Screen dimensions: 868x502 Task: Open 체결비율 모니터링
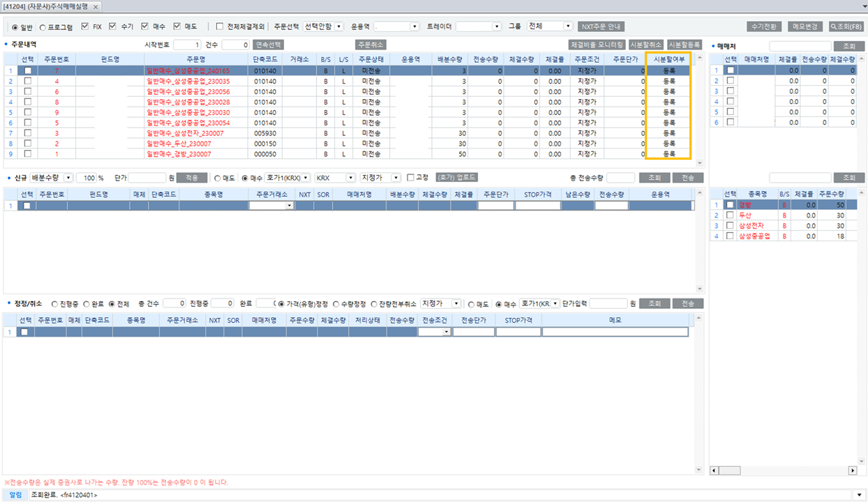[x=597, y=45]
